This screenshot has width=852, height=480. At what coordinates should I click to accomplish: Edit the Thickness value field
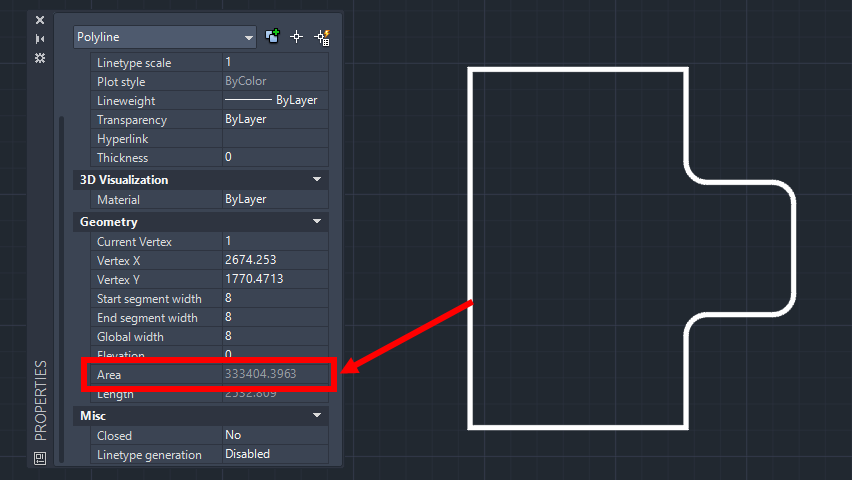click(x=275, y=157)
